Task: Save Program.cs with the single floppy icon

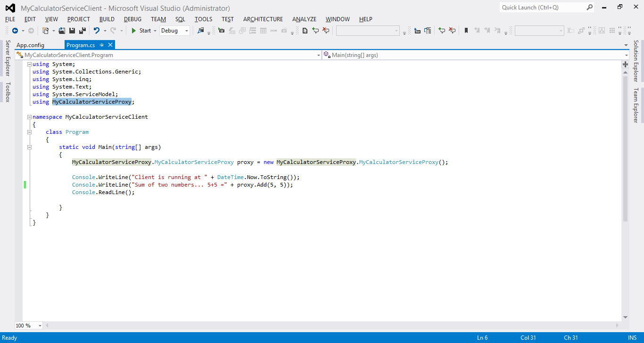Action: (72, 31)
